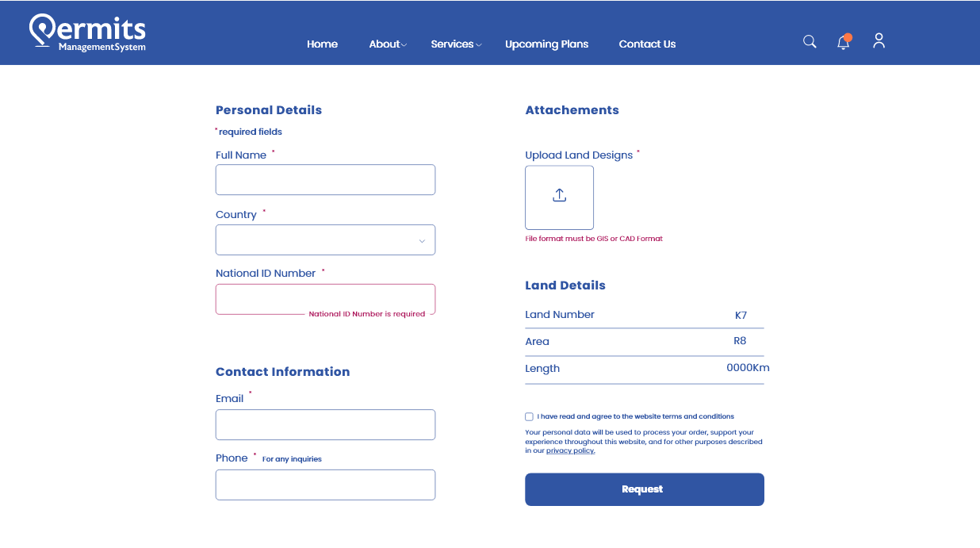This screenshot has height=548, width=980.
Task: Go to the Home page
Action: point(322,44)
